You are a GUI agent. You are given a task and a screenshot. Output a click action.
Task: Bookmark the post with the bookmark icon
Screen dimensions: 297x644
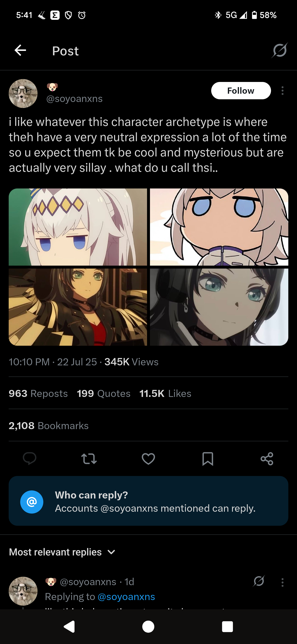(x=208, y=458)
